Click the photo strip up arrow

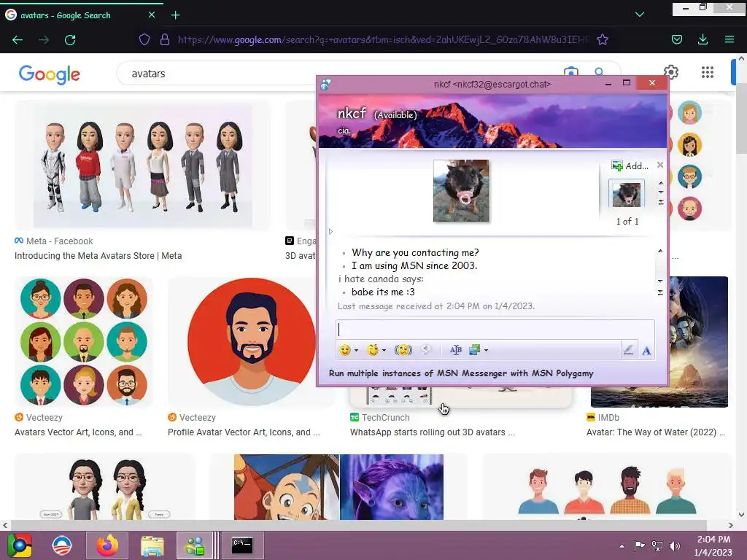pyautogui.click(x=661, y=183)
